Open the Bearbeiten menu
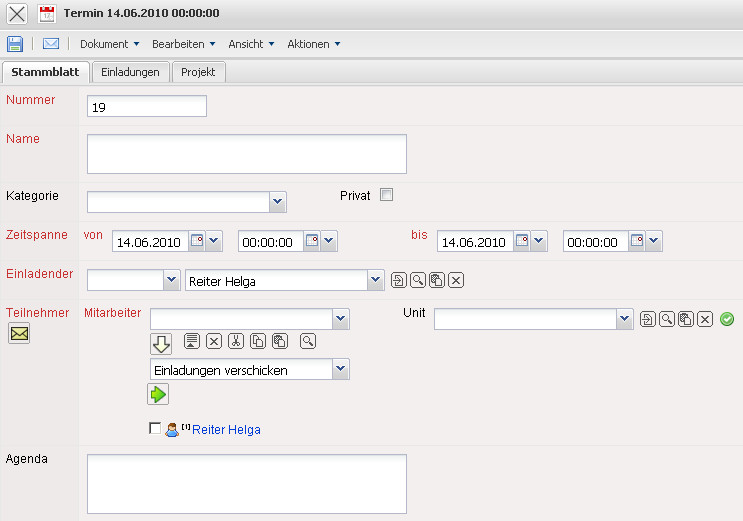 tap(183, 44)
